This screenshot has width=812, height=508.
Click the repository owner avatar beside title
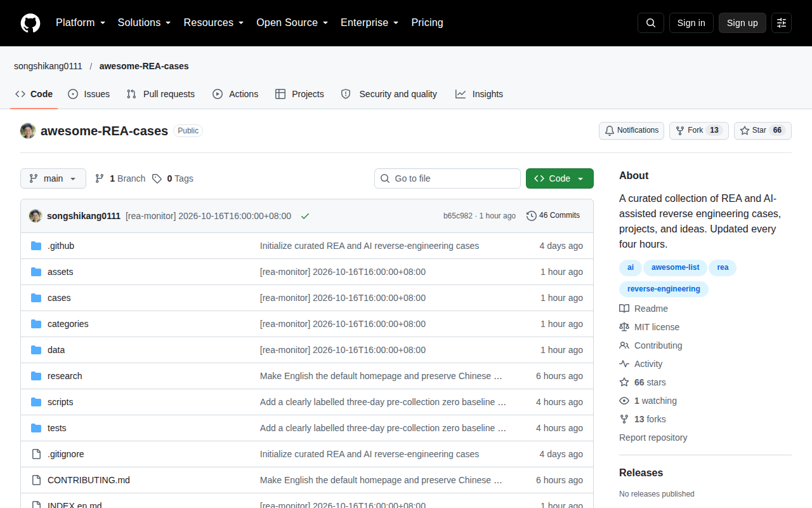pyautogui.click(x=28, y=131)
